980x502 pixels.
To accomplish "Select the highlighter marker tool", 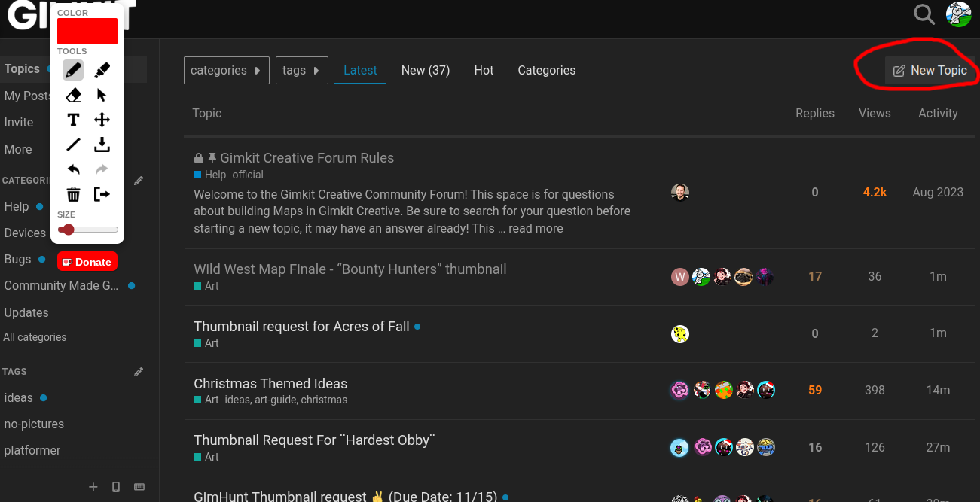I will (x=102, y=70).
